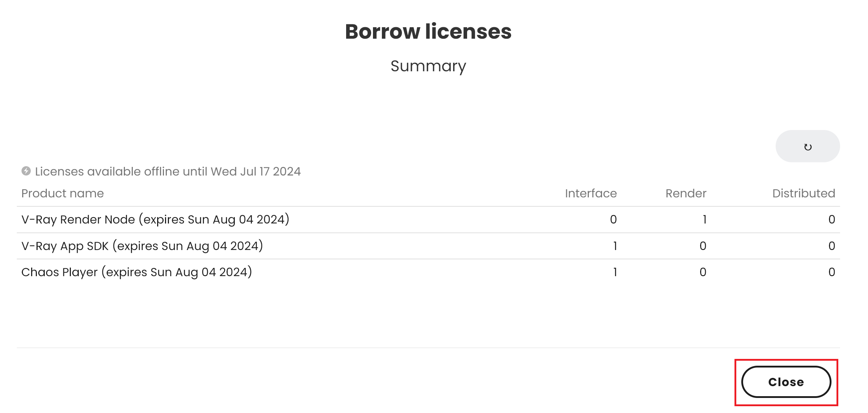The image size is (868, 413).
Task: Click Render count for V-Ray Render Node
Action: coord(704,219)
